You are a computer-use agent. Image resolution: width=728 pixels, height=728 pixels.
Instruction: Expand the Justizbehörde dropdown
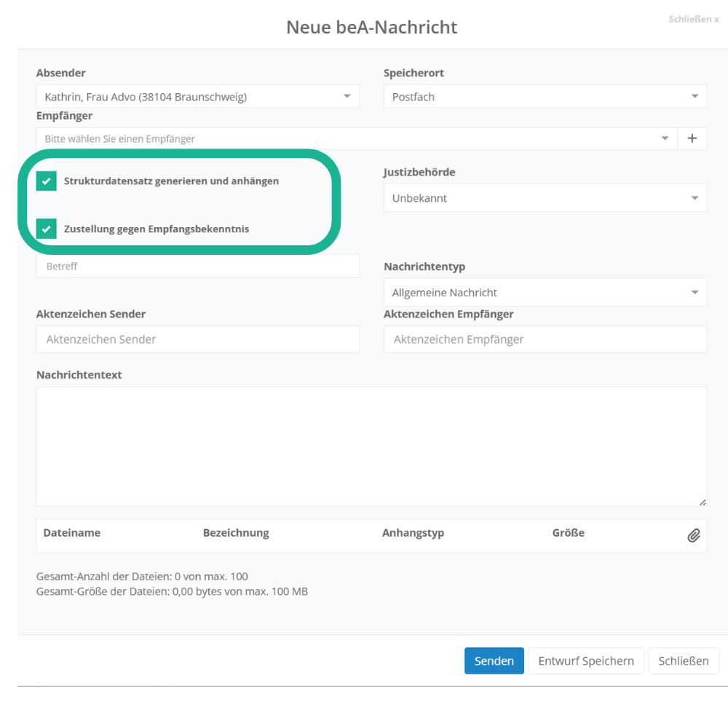(545, 198)
